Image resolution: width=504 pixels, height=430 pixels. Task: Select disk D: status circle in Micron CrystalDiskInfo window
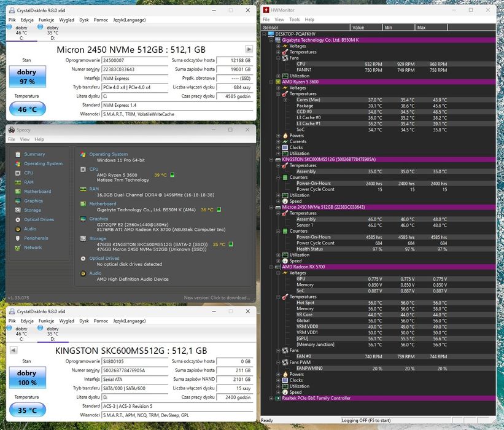tap(40, 27)
